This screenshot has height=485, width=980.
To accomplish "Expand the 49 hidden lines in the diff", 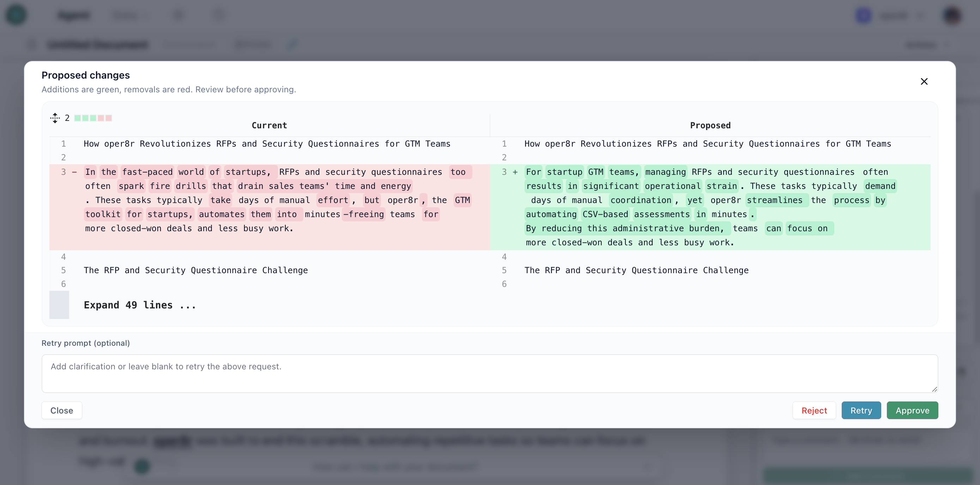I will click(x=140, y=305).
